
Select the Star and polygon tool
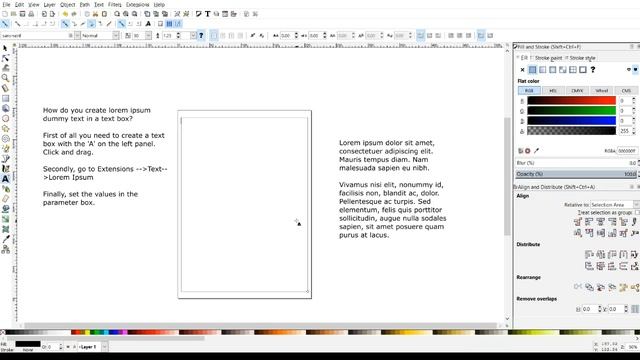(5, 129)
